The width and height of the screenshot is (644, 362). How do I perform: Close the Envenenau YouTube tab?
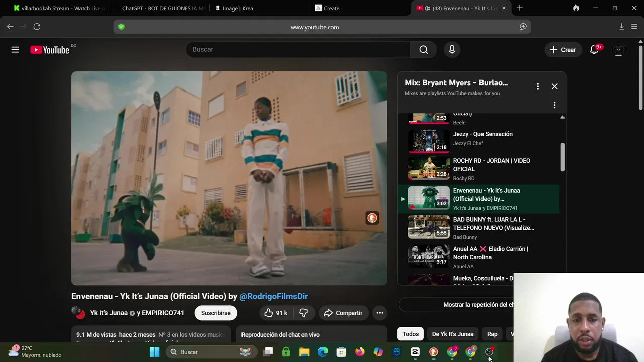click(x=504, y=8)
